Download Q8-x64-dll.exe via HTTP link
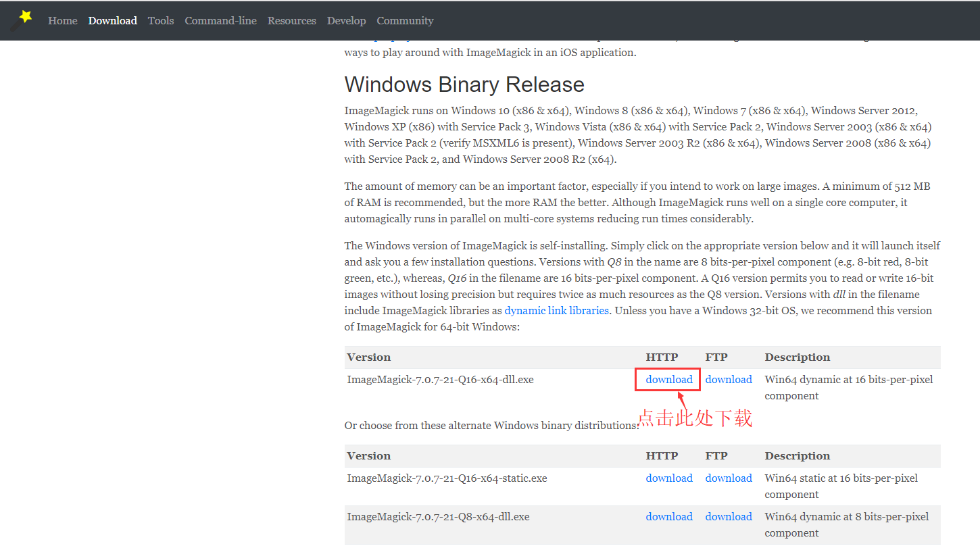The image size is (980, 548). (x=668, y=517)
